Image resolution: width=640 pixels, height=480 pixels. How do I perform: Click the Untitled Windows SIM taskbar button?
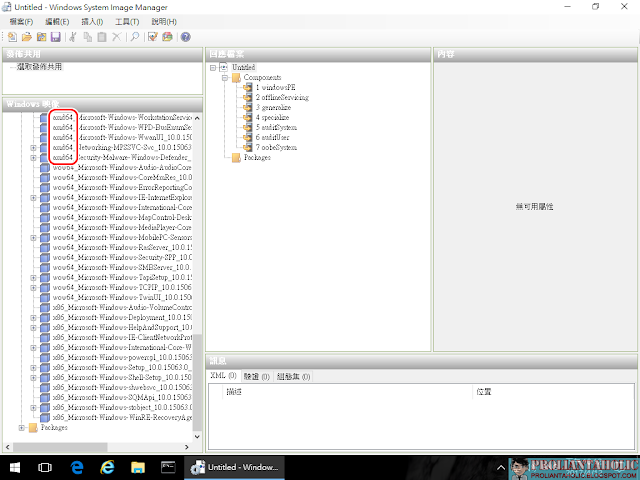(234, 468)
